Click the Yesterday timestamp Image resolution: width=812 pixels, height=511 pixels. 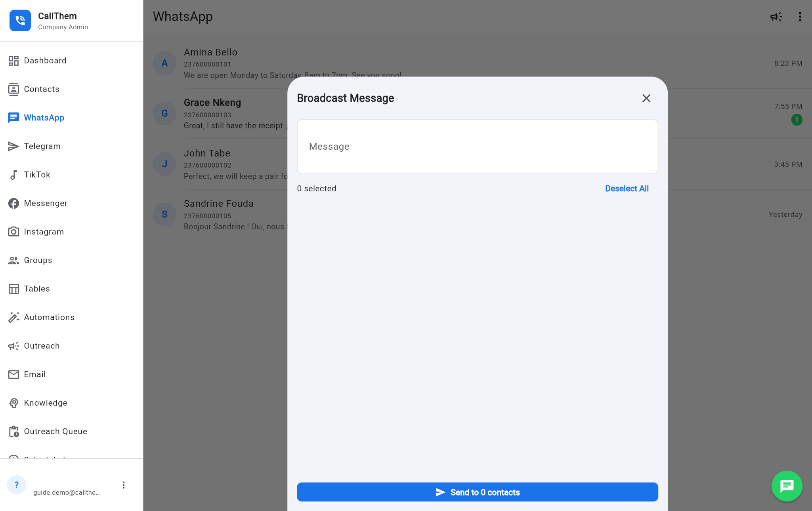[785, 215]
